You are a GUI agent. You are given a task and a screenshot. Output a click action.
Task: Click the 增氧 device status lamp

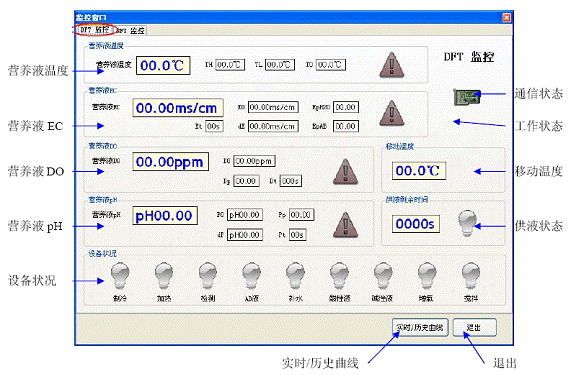click(x=427, y=276)
